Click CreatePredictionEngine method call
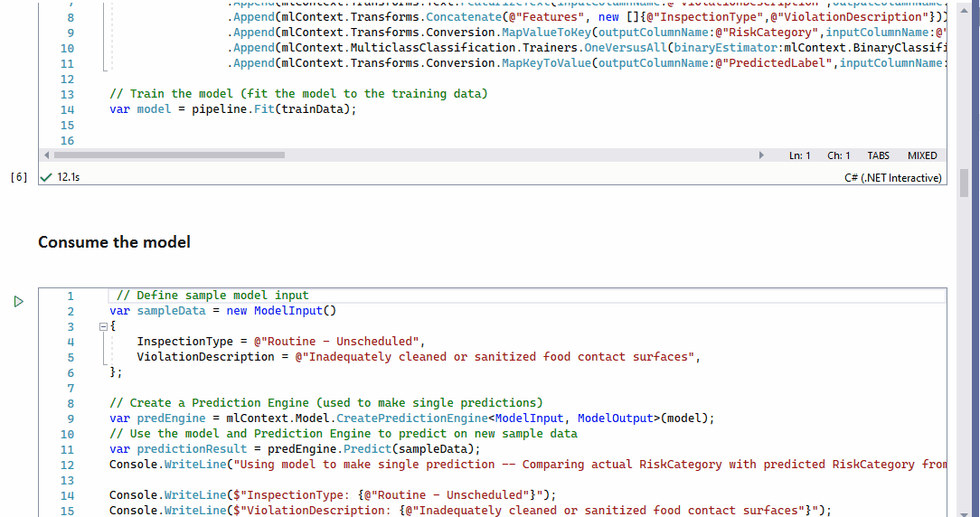The image size is (980, 517). 412,418
